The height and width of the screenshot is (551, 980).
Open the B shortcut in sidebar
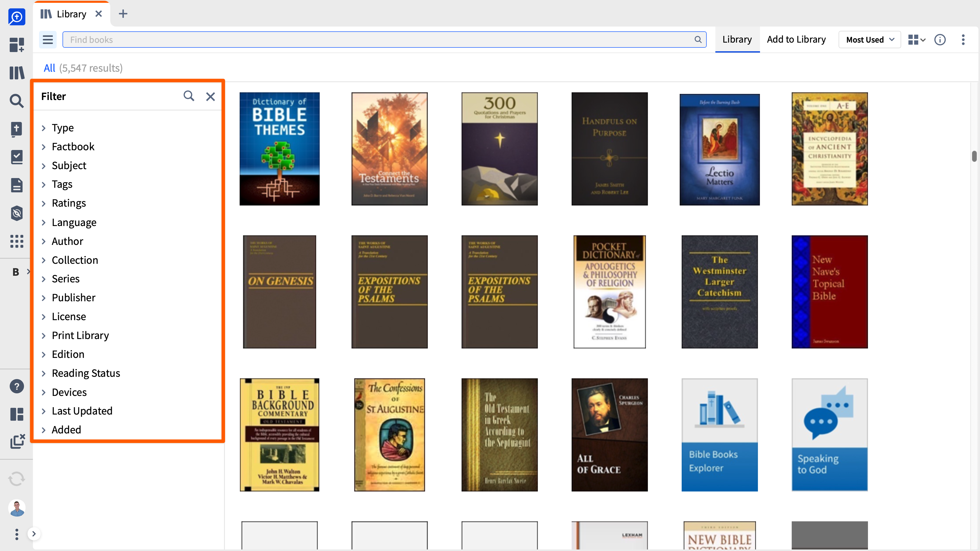pos(16,272)
